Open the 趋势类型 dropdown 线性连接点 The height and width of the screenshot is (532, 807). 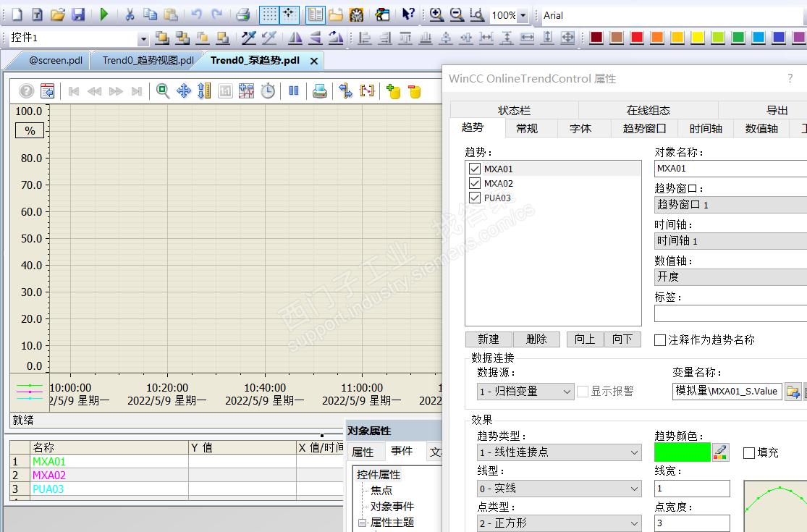559,452
